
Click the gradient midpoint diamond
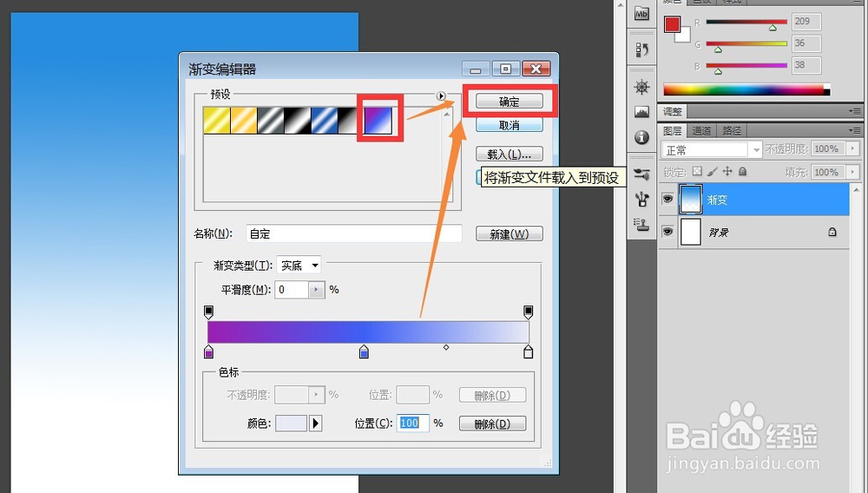[x=446, y=347]
